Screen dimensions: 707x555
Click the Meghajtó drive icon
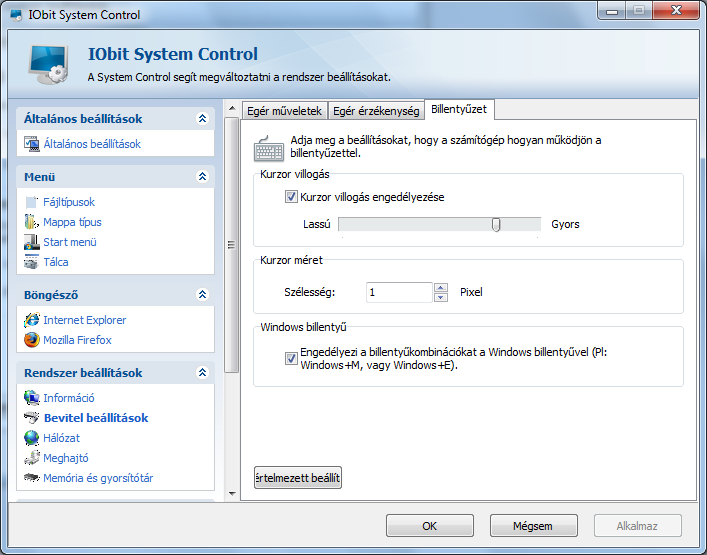pos(32,458)
